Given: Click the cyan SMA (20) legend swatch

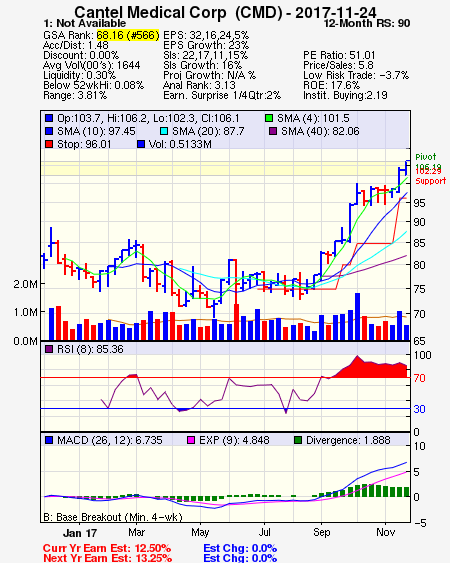Looking at the screenshot, I should pyautogui.click(x=164, y=131).
